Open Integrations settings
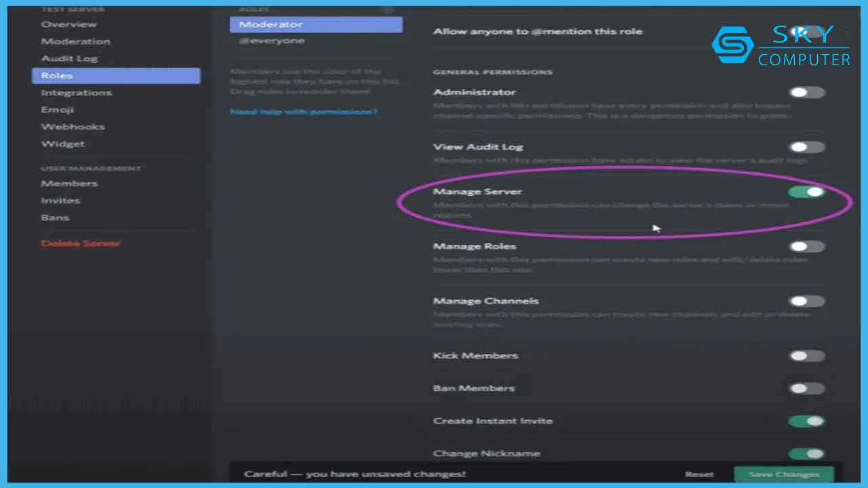 pos(76,93)
